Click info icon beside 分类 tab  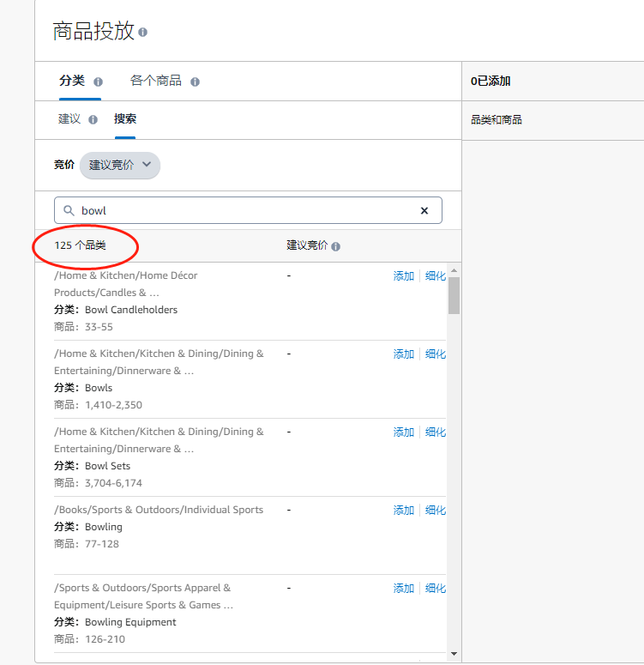98,82
